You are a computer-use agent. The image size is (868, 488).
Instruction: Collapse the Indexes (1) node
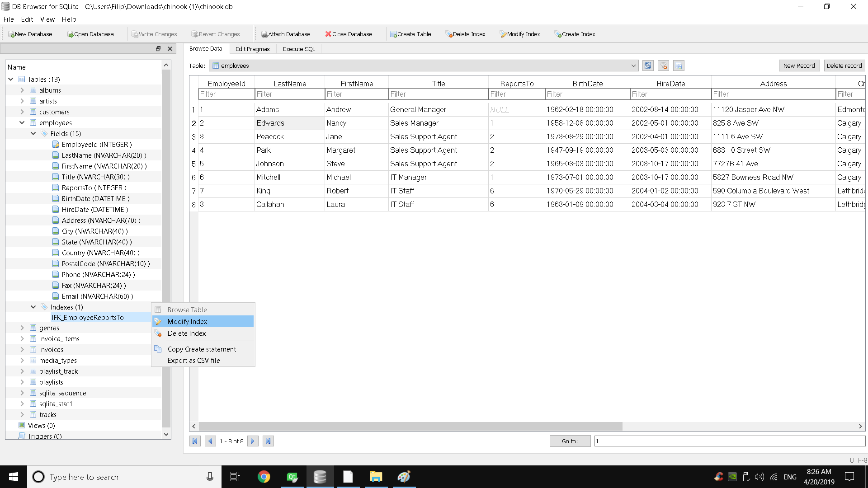[33, 307]
